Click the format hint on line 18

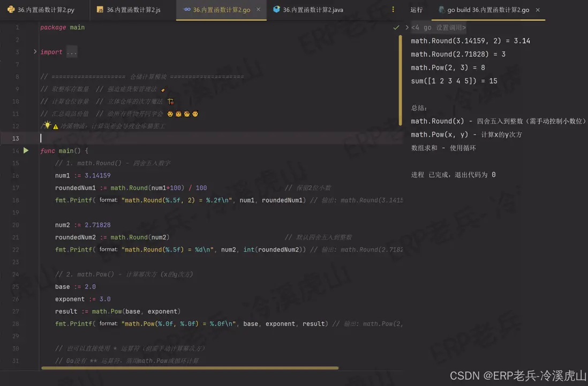(x=108, y=200)
